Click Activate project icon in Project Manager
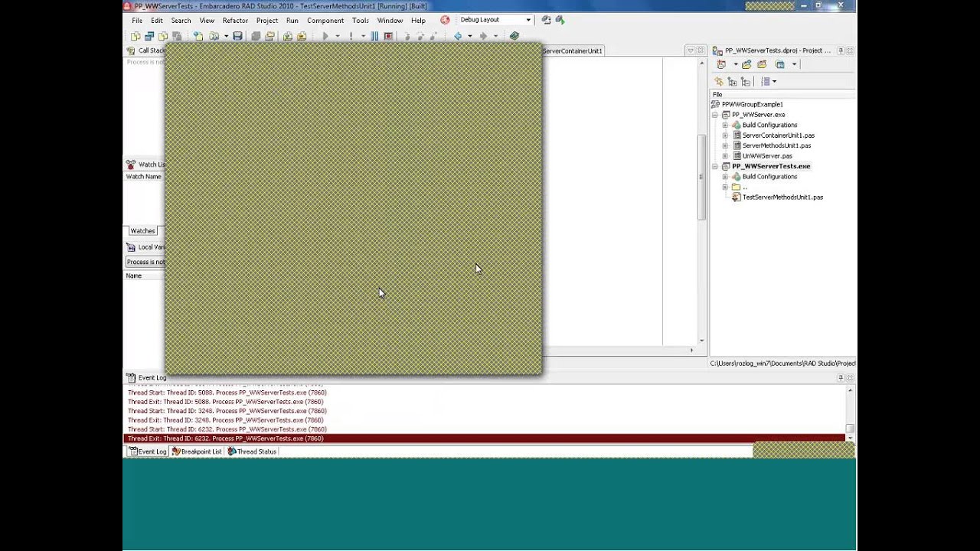 720,64
